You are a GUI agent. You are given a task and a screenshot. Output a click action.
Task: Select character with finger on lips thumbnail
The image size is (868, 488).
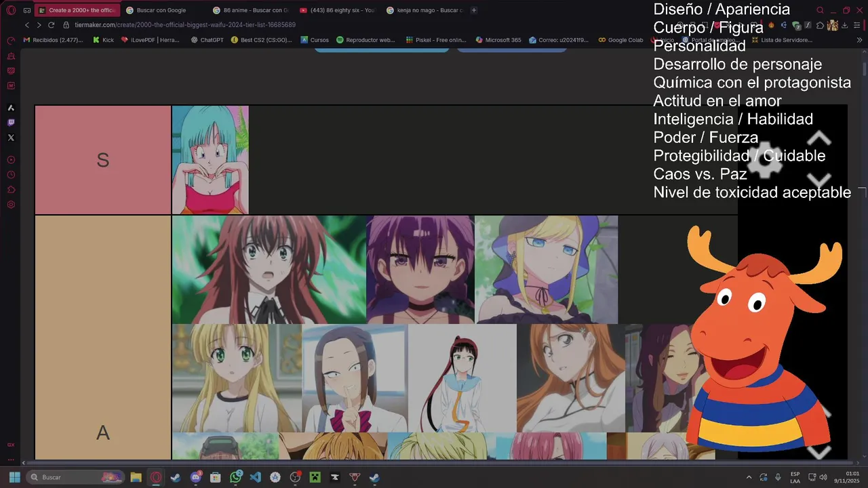[x=355, y=378]
